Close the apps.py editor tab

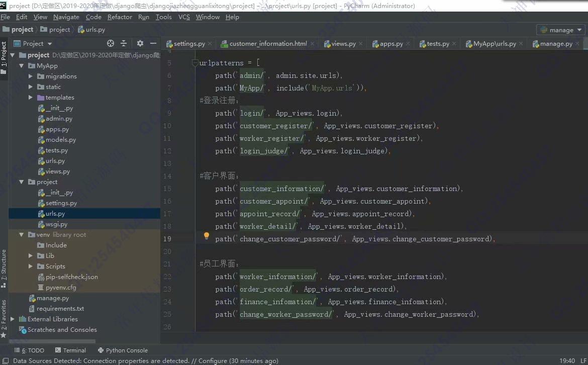[408, 44]
